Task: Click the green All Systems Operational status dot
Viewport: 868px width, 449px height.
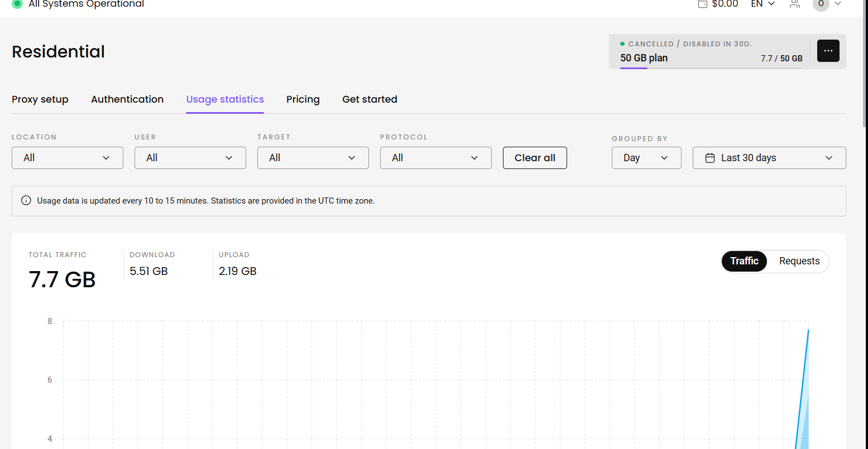Action: (17, 4)
